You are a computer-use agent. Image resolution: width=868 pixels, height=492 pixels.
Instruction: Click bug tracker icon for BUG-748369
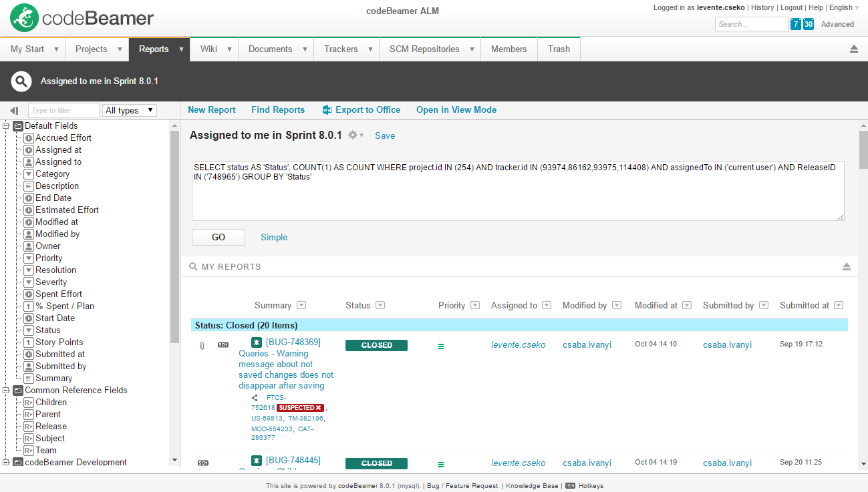(x=257, y=342)
